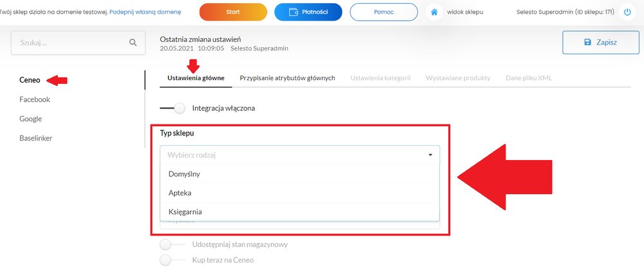Click the orange Start button
The image size is (644, 278).
click(x=233, y=12)
